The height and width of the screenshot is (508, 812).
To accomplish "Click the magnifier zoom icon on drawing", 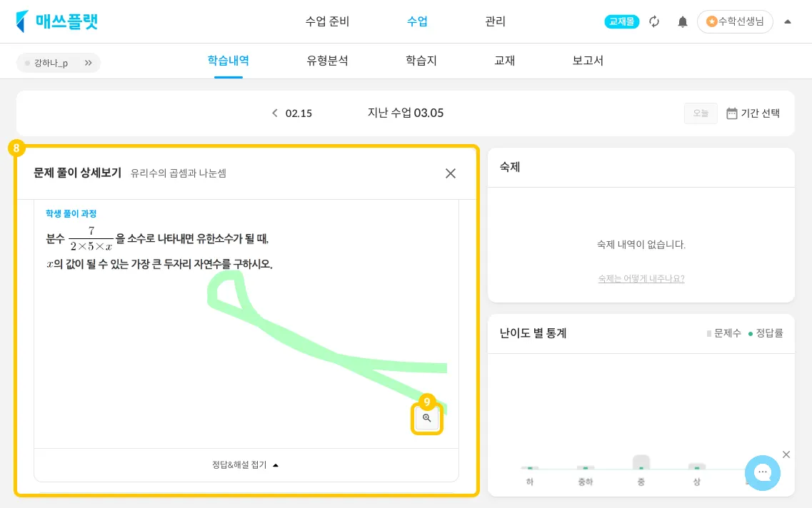I will 427,418.
